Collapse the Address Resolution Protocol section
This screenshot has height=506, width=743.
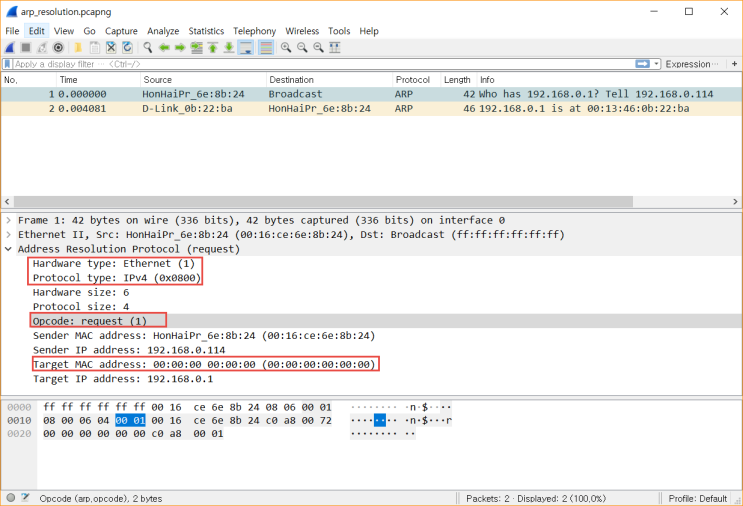(9, 249)
